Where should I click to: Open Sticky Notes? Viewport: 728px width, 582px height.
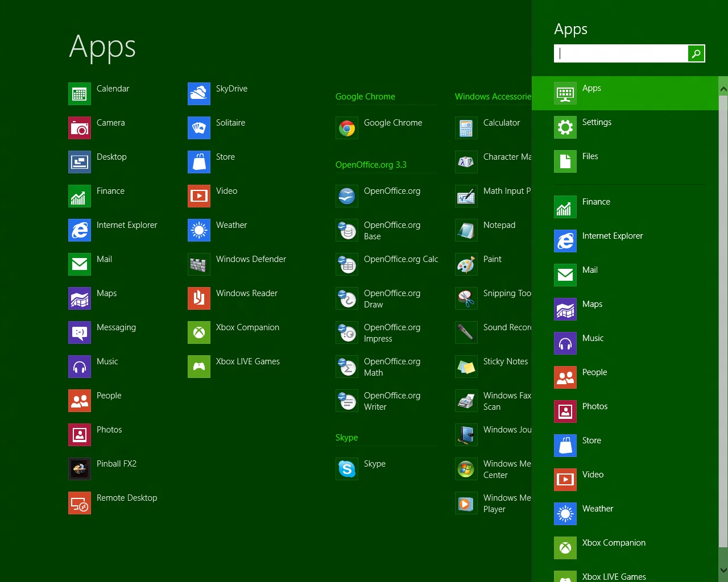point(466,367)
